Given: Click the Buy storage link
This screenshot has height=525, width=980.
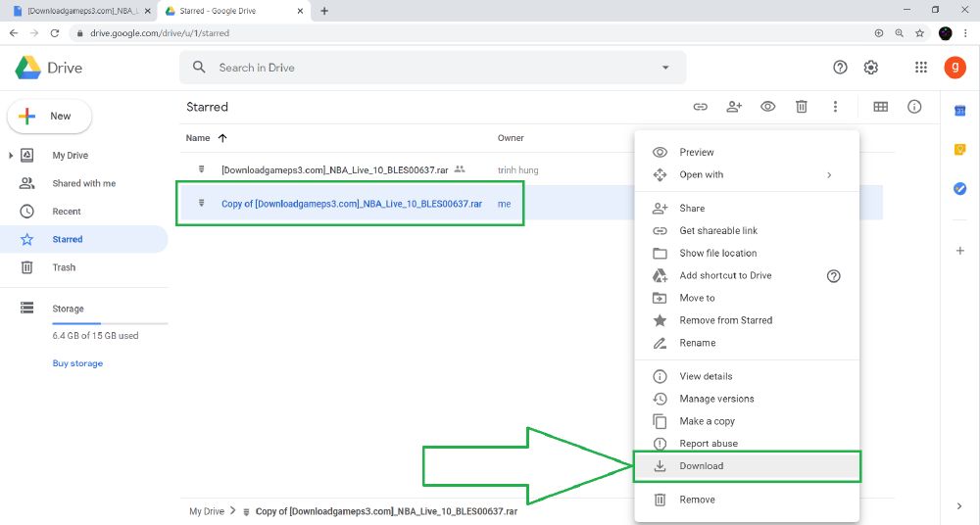Looking at the screenshot, I should click(77, 363).
